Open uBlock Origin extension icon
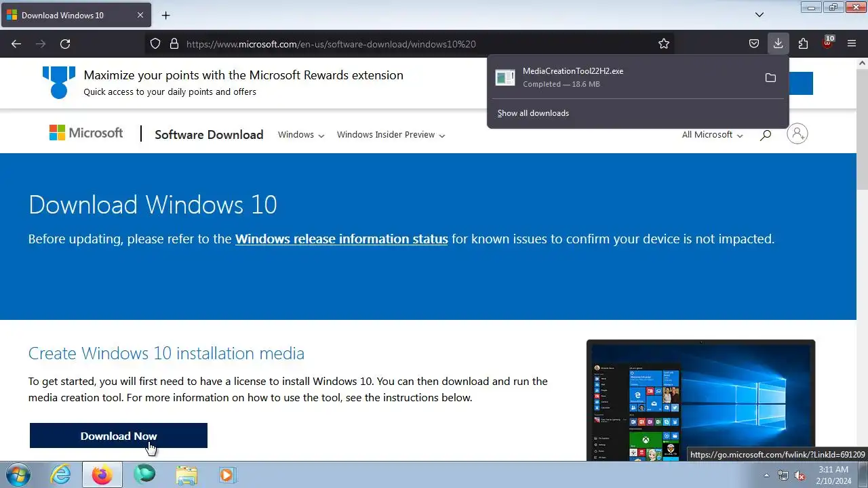The width and height of the screenshot is (868, 488). coord(827,43)
